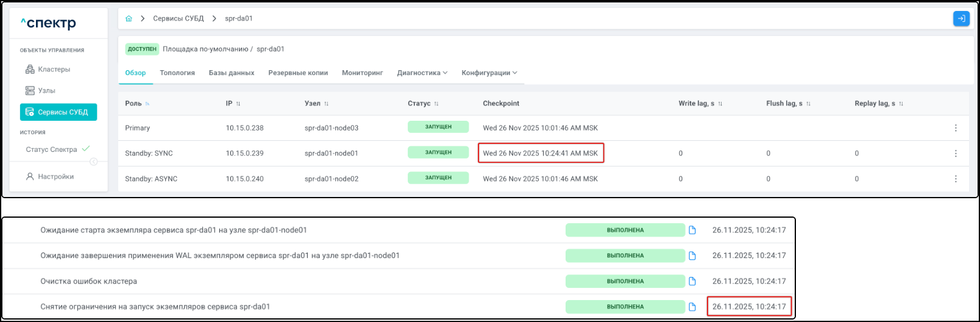Viewport: 980px width, 322px height.
Task: Open three-dot menu for Standby: SYNC row
Action: (x=955, y=154)
